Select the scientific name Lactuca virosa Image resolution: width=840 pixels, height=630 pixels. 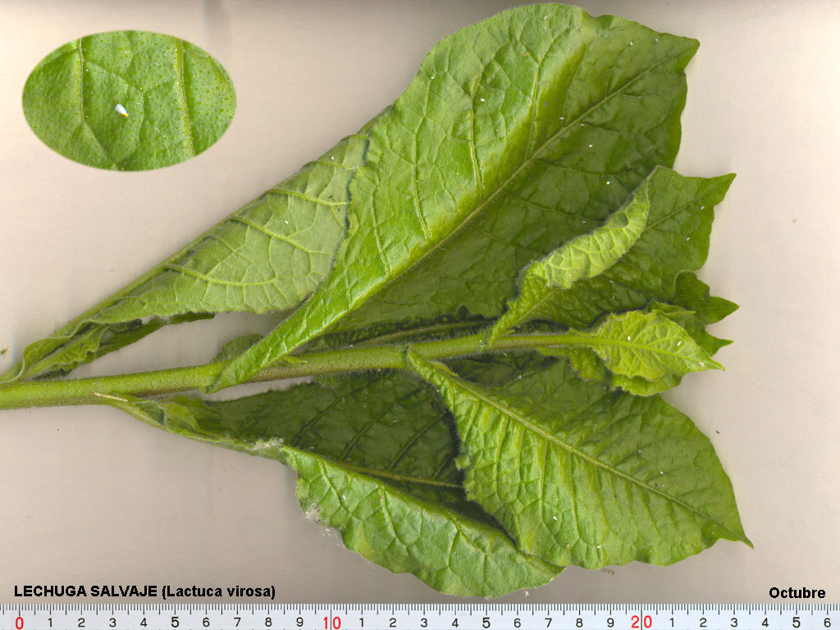(219, 591)
